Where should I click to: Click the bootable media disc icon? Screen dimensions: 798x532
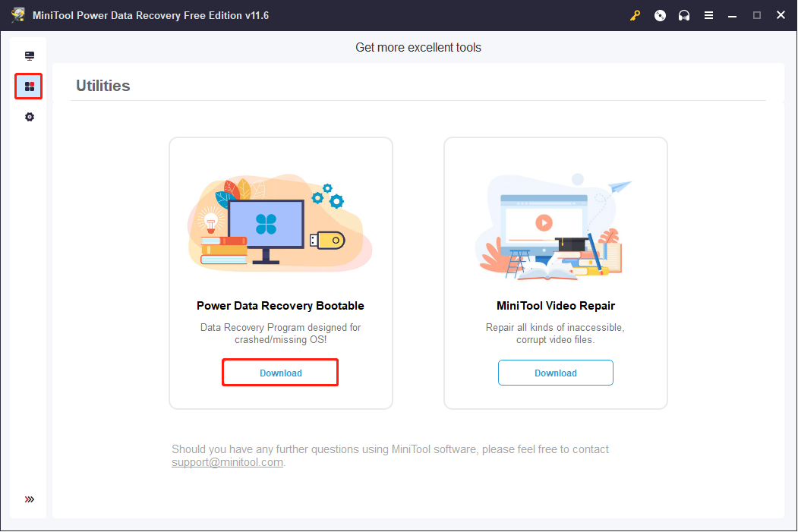click(660, 15)
